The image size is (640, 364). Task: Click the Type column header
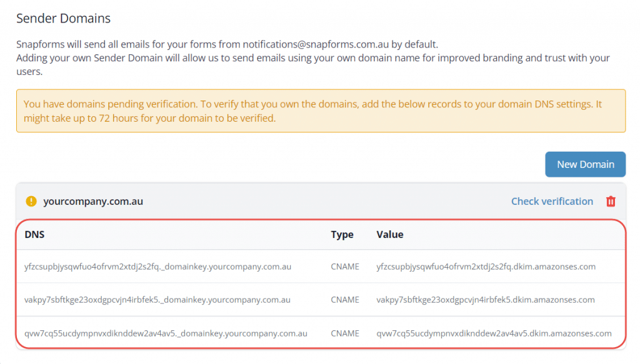tap(342, 235)
